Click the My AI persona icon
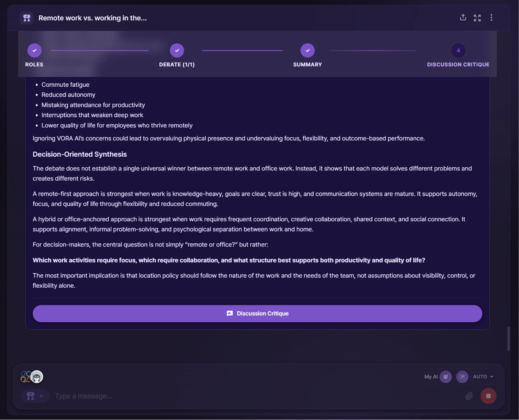519x420 pixels. point(446,377)
